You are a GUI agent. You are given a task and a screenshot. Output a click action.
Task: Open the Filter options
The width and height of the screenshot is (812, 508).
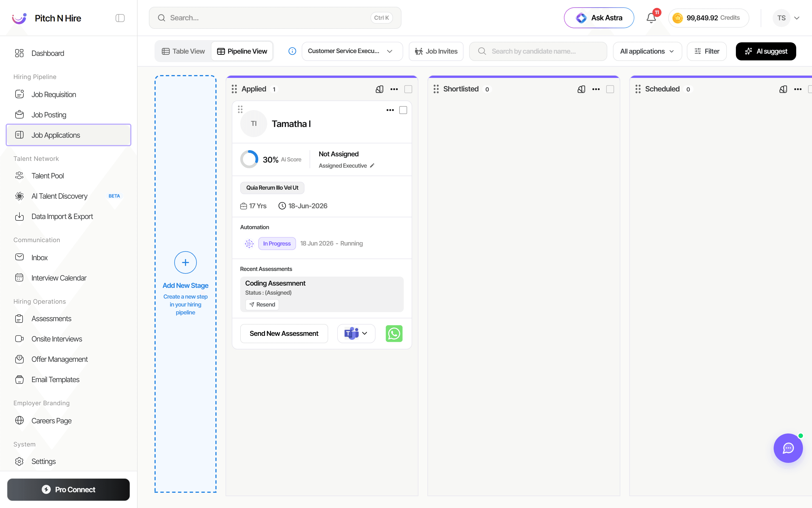(707, 51)
